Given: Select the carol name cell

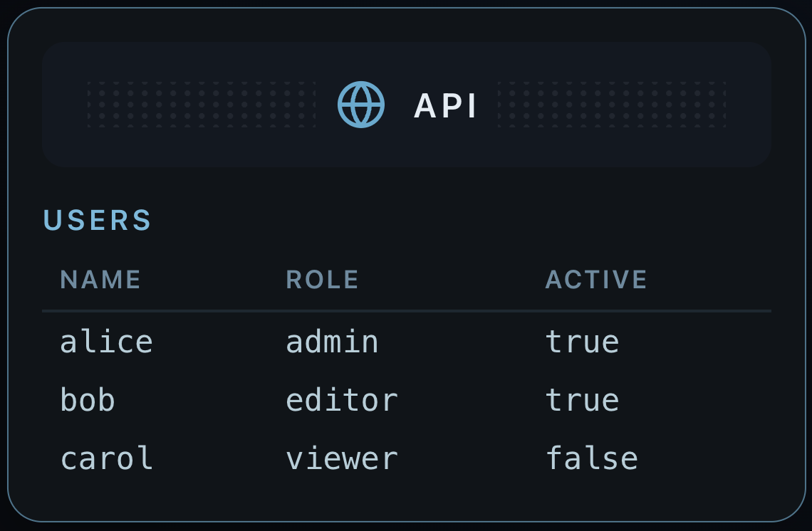Looking at the screenshot, I should (x=106, y=458).
